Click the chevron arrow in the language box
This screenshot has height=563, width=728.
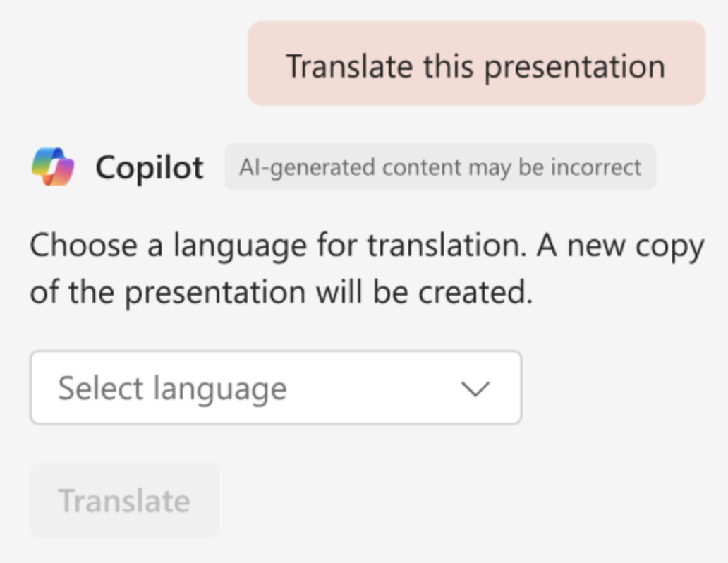pos(475,388)
